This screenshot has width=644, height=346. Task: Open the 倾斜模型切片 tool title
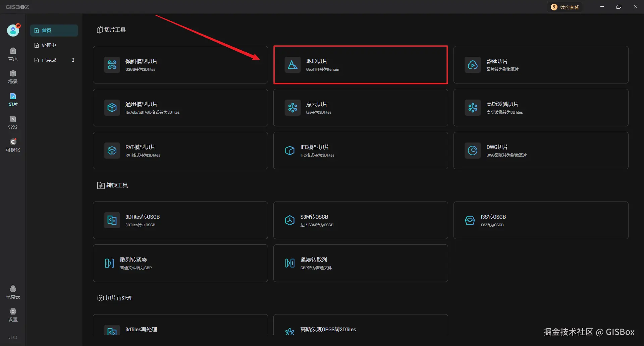(x=141, y=61)
